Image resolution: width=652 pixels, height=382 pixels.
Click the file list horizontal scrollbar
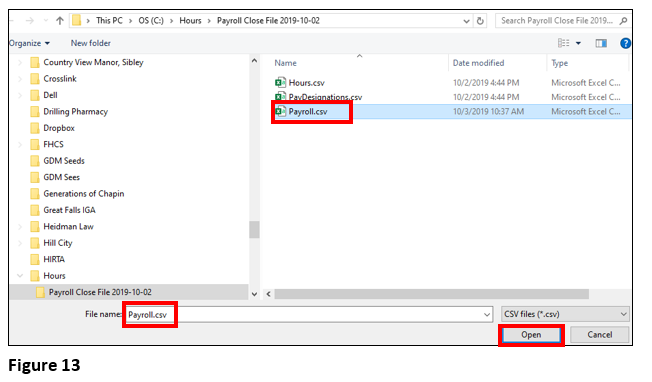point(432,294)
